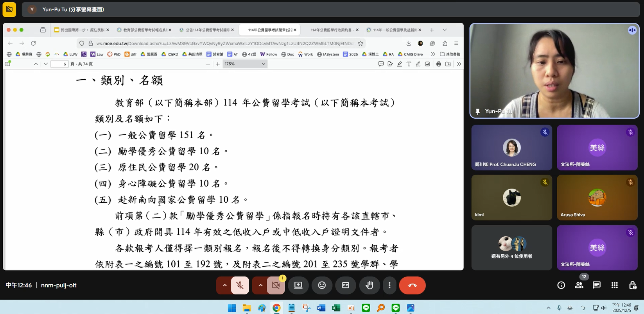Open the Windows Start menu
Viewport: 644px width, 314px height.
232,308
